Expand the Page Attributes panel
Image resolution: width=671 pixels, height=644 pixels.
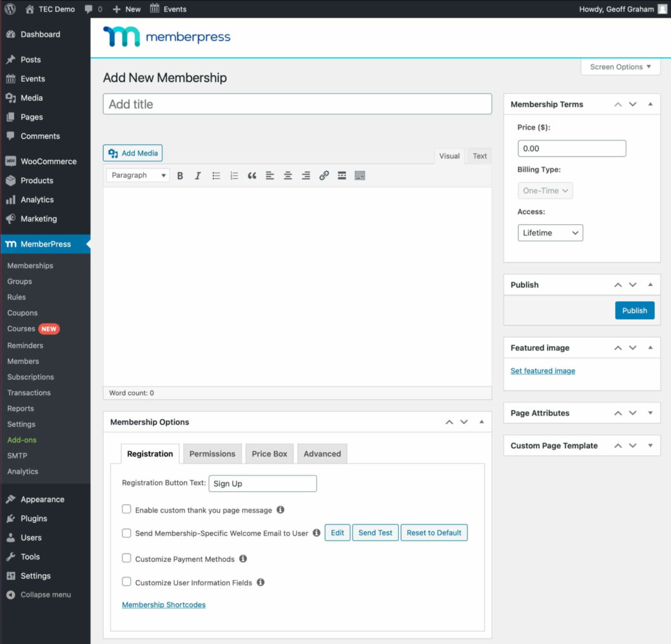(x=651, y=413)
